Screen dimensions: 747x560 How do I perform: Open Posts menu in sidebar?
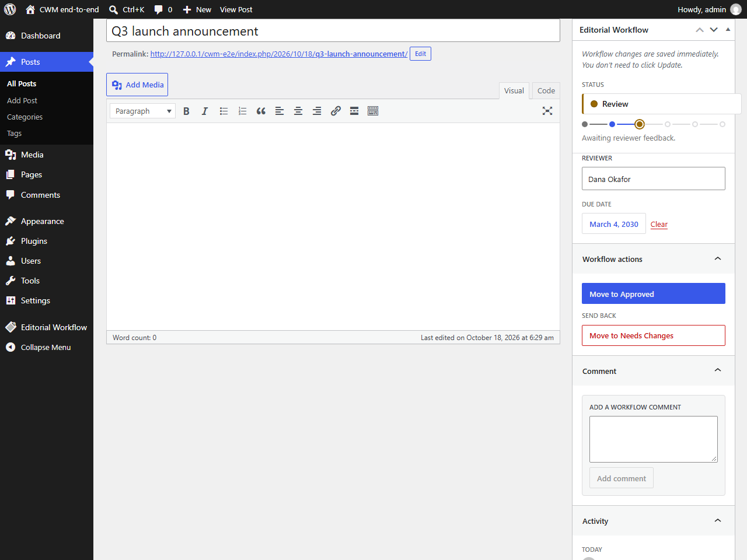47,62
